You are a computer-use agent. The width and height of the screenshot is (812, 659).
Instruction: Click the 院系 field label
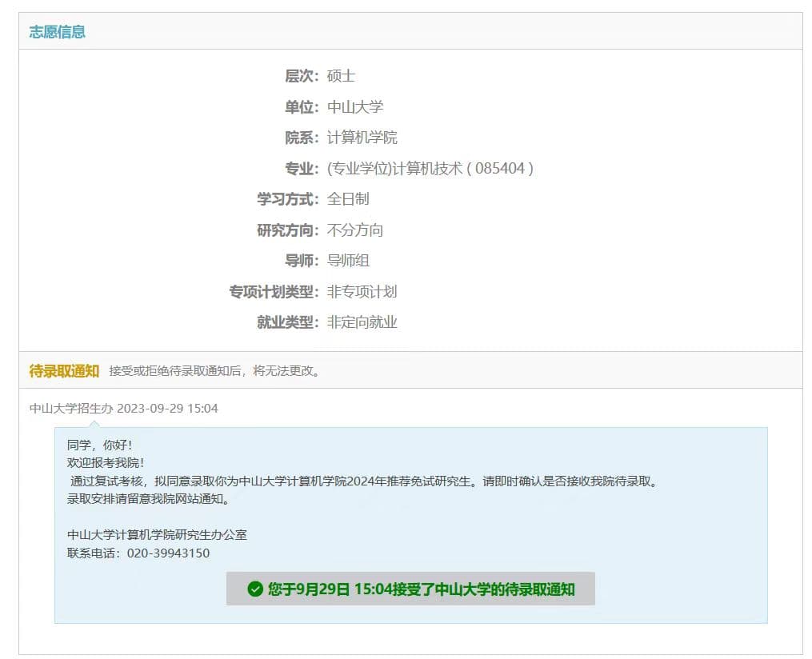click(x=302, y=138)
